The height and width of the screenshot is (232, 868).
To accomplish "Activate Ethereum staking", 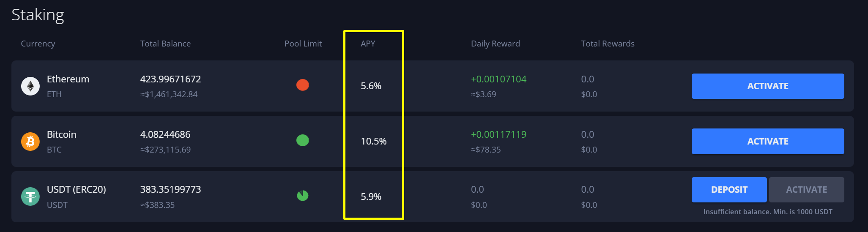I will pyautogui.click(x=767, y=86).
